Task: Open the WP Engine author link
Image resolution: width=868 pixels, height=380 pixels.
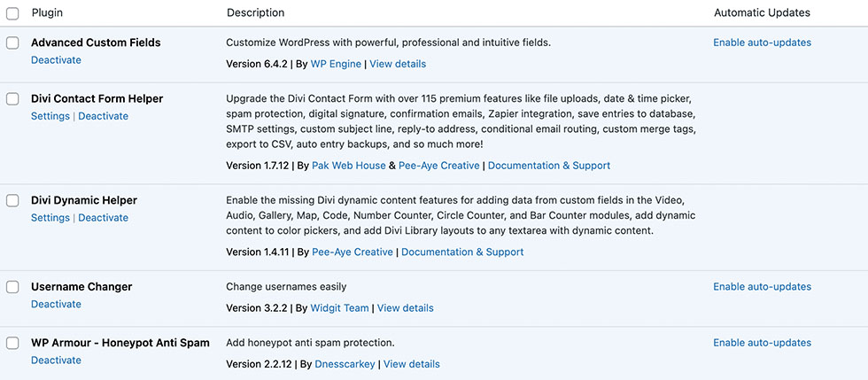Action: point(336,65)
